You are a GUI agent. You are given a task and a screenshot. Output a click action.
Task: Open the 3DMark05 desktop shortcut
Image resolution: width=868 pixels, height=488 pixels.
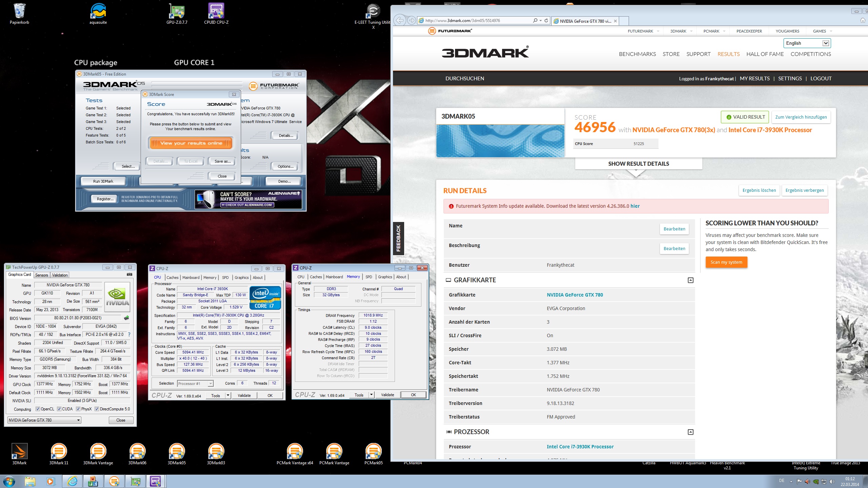coord(177,454)
